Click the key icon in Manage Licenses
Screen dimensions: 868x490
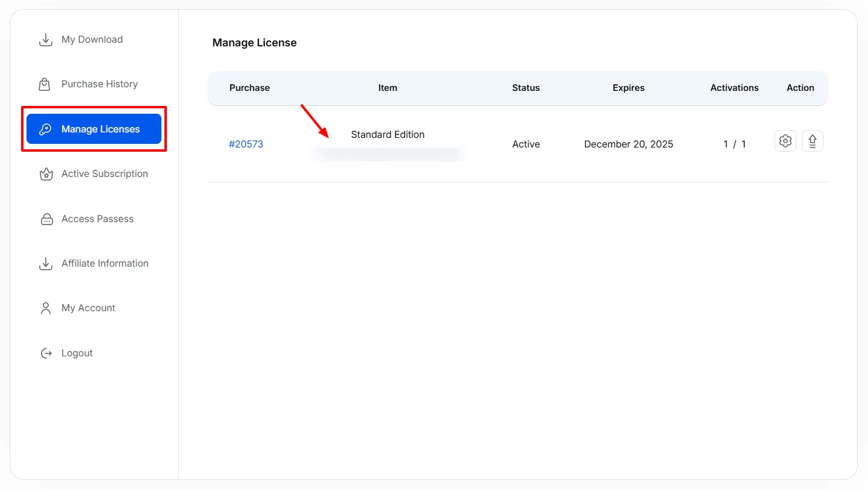point(46,129)
